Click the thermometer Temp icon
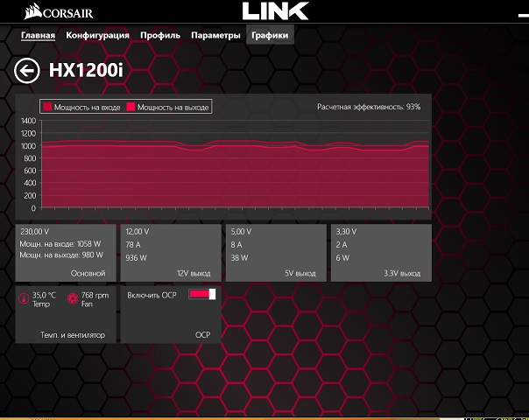The height and width of the screenshot is (420, 529). click(x=24, y=299)
